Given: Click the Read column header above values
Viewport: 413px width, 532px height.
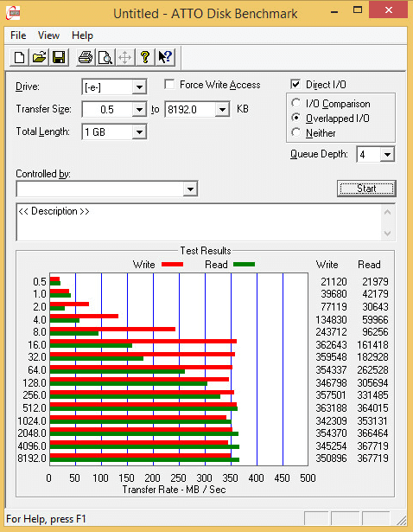Looking at the screenshot, I should [x=369, y=265].
